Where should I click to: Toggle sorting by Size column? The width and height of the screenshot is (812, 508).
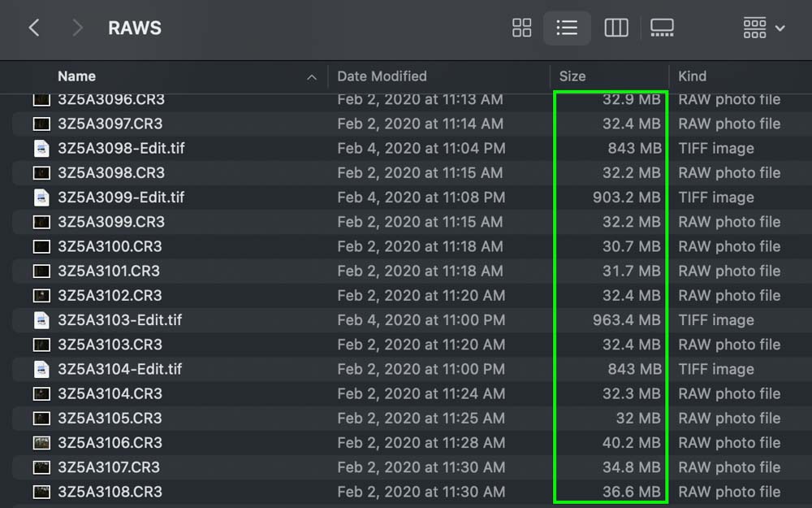(x=572, y=76)
